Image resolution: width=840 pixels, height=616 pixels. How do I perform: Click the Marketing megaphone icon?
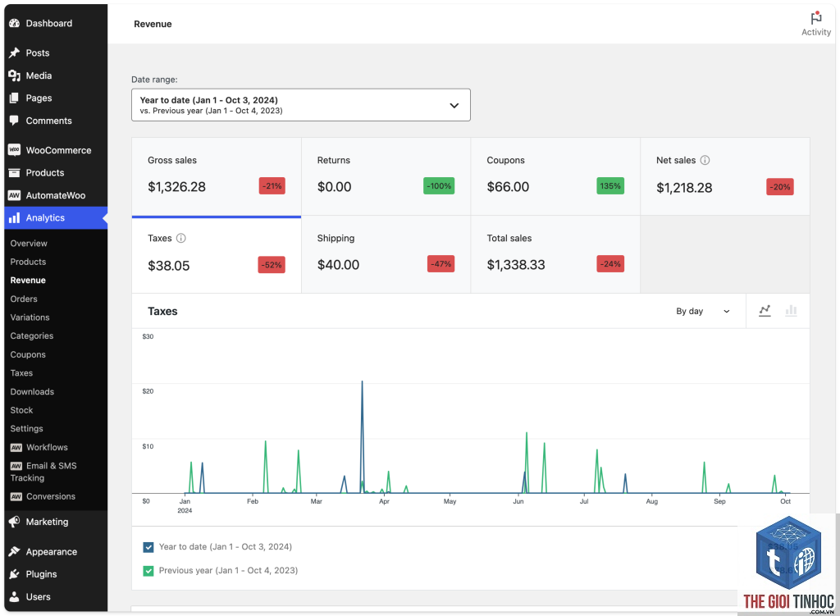coord(15,522)
